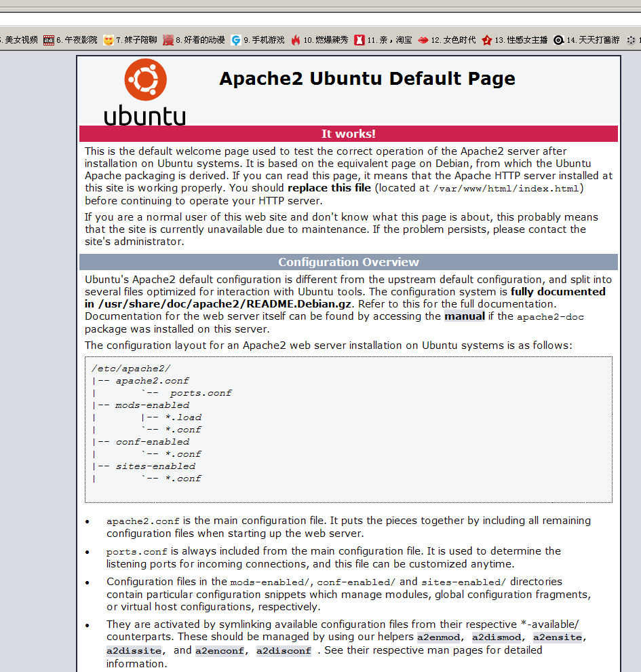The image size is (641, 672).
Task: Click the a2enmod helper name
Action: click(x=439, y=637)
